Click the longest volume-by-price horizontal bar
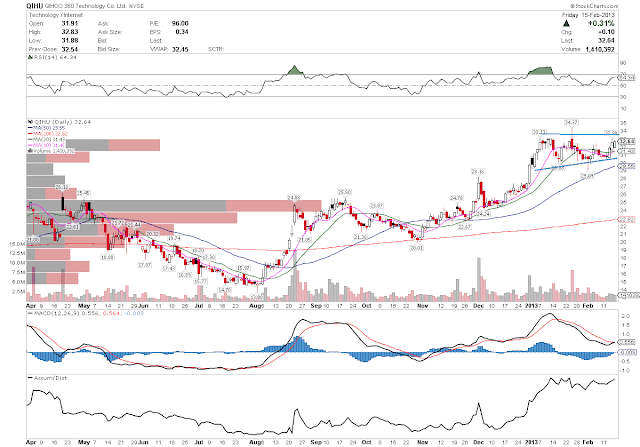 tap(174, 206)
